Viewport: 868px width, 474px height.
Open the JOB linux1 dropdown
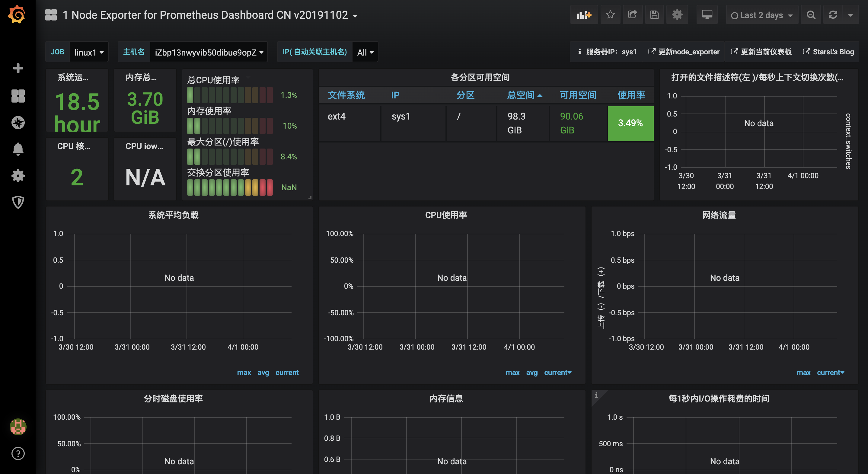(x=89, y=52)
